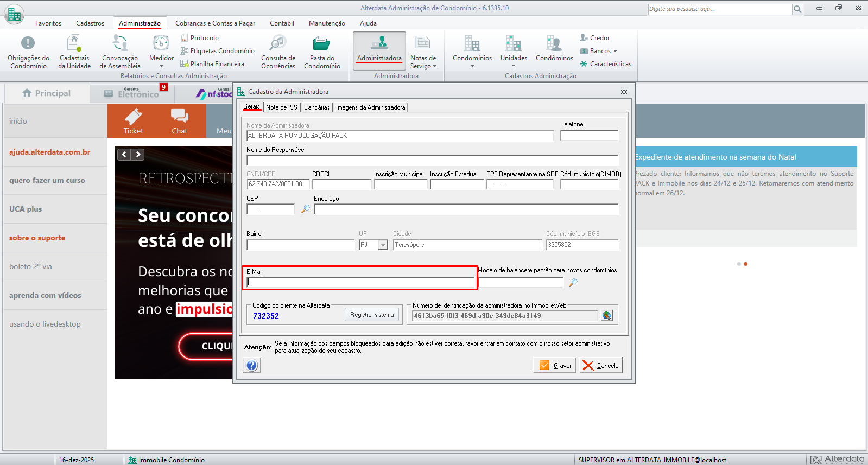Open Planilha Financeira
Image resolution: width=868 pixels, height=465 pixels.
212,64
